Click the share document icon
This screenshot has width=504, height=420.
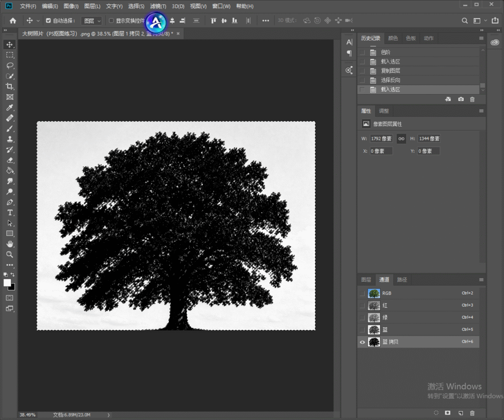pyautogui.click(x=495, y=20)
